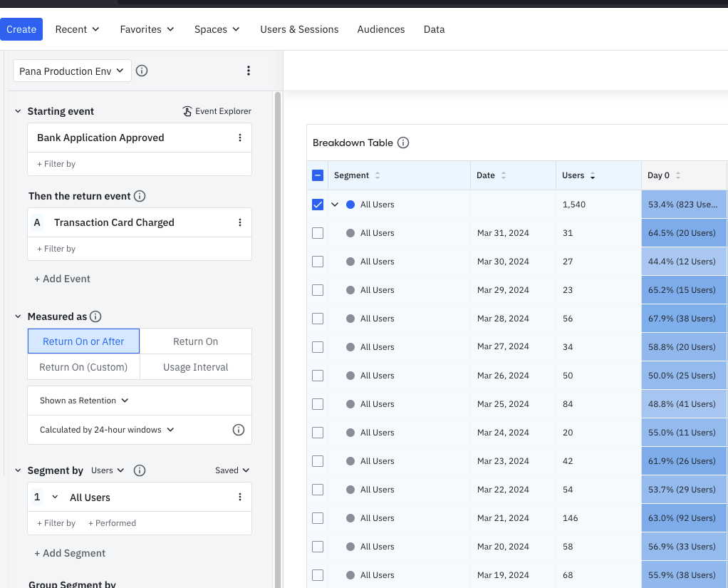This screenshot has height=588, width=728.
Task: Open the three-dot menu beside project selector
Action: coord(248,71)
